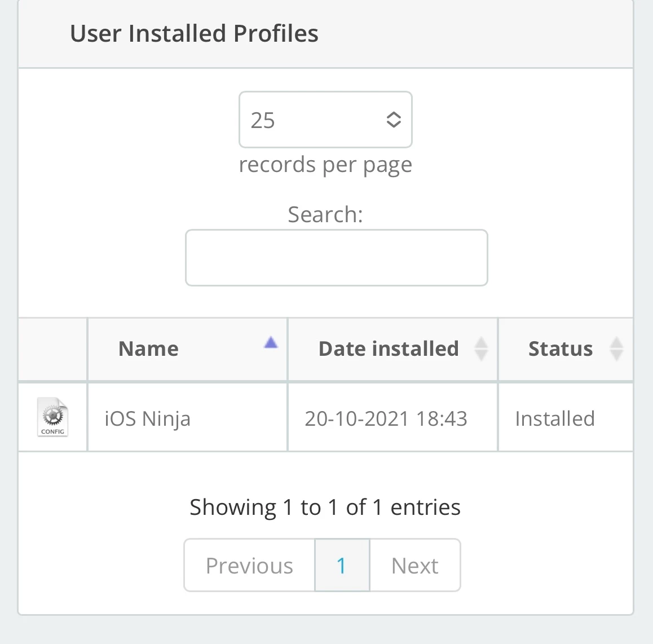The image size is (653, 644).
Task: Select page 1 in the pagination
Action: [342, 566]
